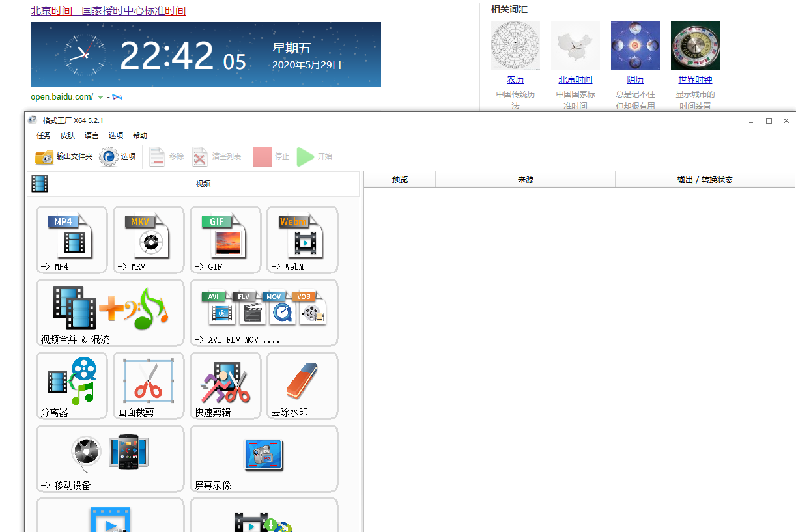Open video merge and mux tool
Screen dimensions: 796x532
click(x=110, y=313)
